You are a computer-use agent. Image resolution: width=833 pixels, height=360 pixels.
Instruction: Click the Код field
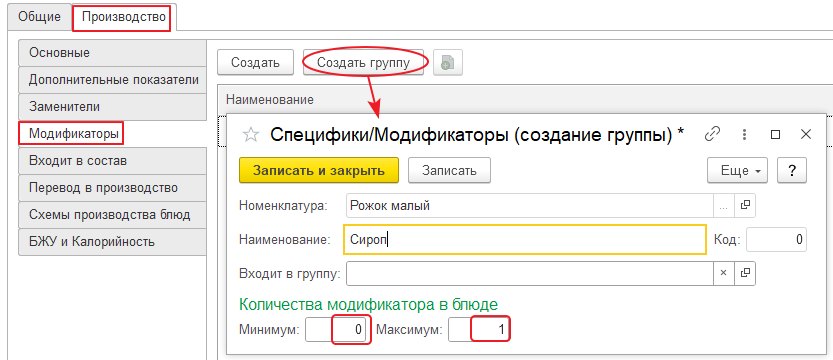pyautogui.click(x=776, y=239)
